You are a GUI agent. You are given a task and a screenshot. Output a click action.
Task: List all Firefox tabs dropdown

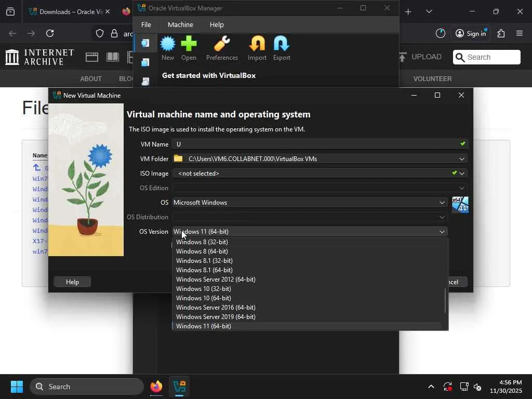[x=429, y=11]
